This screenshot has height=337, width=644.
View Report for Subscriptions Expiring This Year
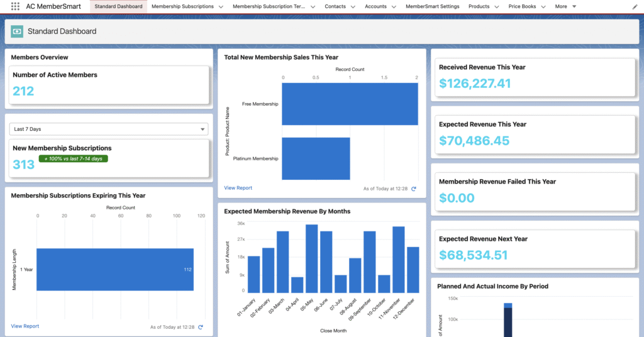coord(25,326)
